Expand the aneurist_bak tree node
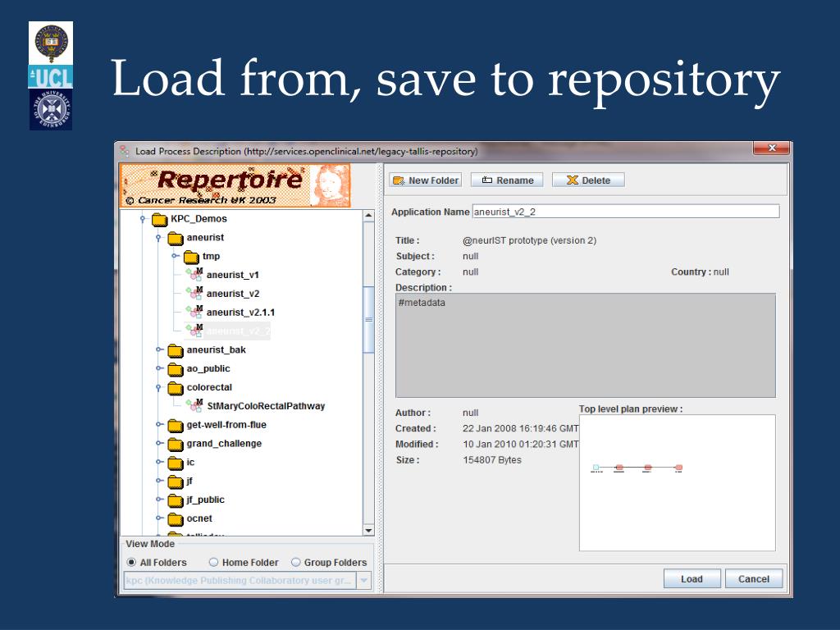This screenshot has height=630, width=840. point(158,349)
